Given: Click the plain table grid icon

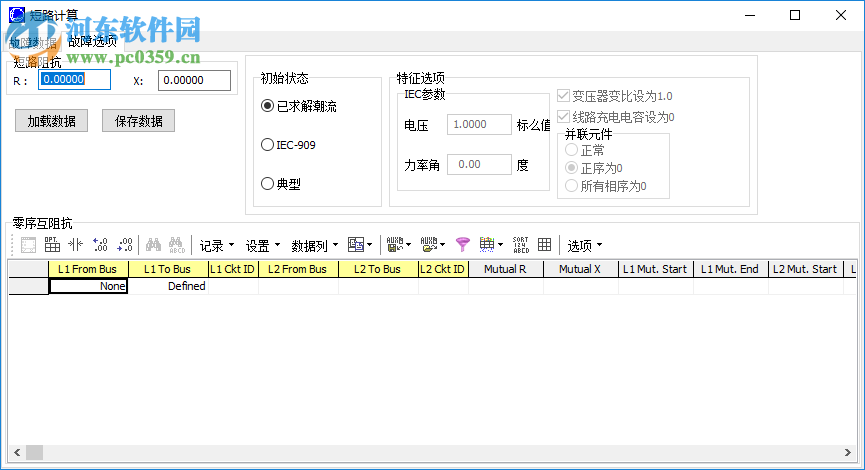Looking at the screenshot, I should click(x=544, y=245).
